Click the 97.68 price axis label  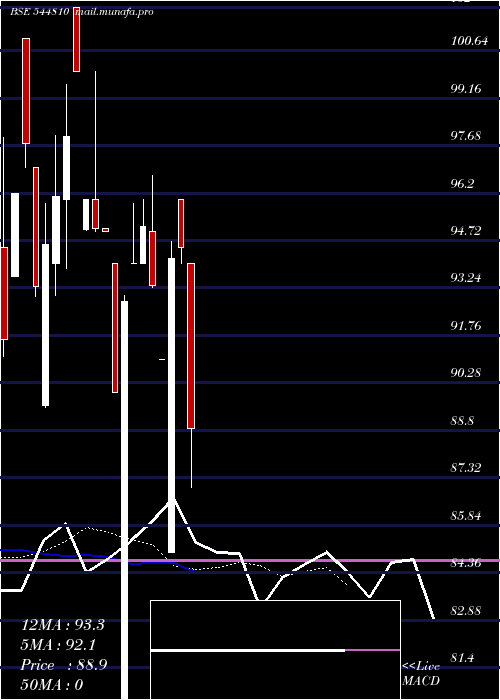[x=466, y=136]
